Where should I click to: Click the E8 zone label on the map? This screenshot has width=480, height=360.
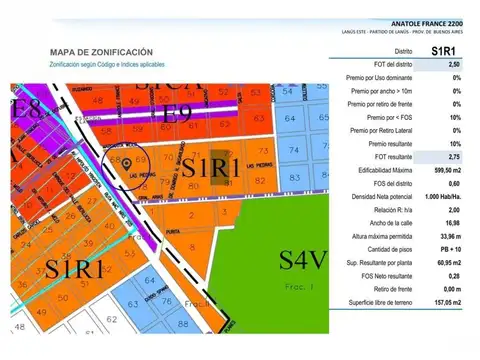26,108
